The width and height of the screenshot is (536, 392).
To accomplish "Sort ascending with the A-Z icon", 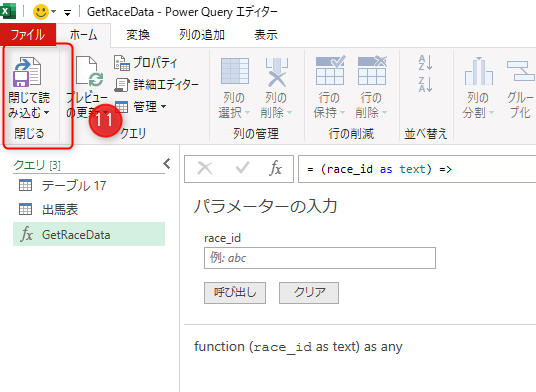I will (x=425, y=63).
